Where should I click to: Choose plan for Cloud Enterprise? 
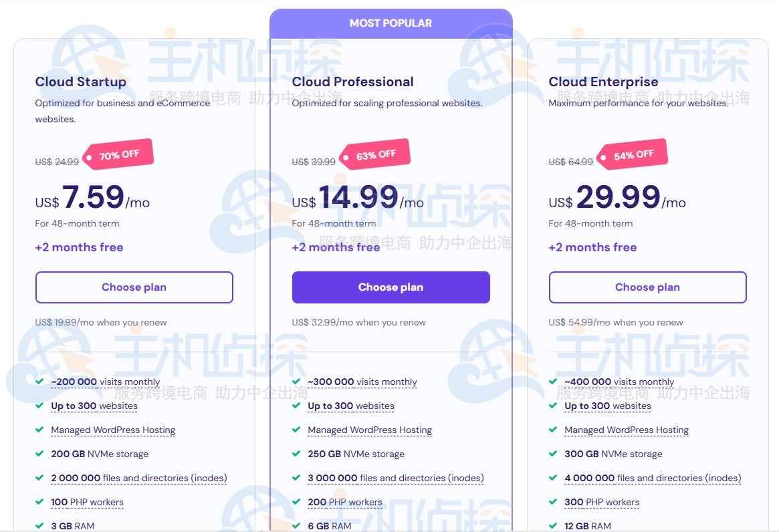pos(647,287)
